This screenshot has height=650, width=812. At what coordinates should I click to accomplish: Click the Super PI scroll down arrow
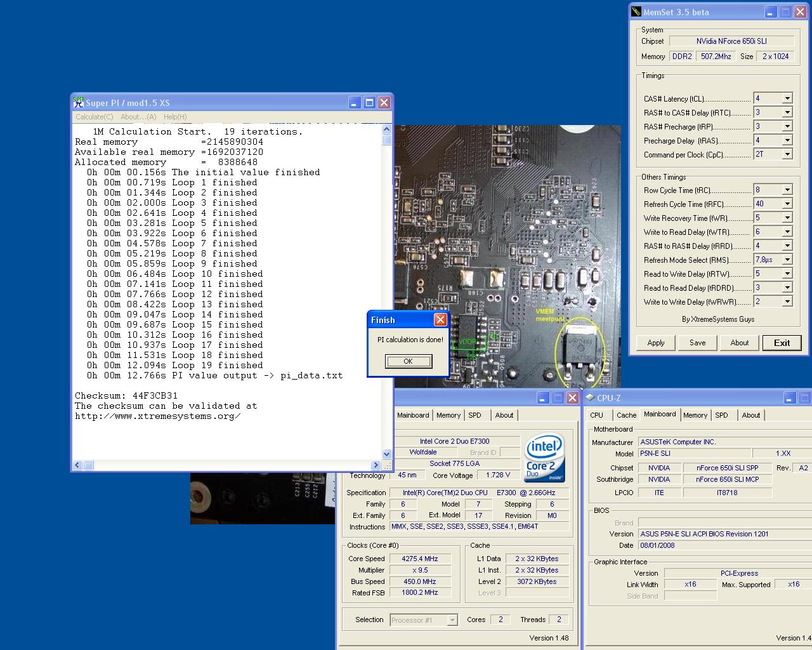pyautogui.click(x=387, y=454)
